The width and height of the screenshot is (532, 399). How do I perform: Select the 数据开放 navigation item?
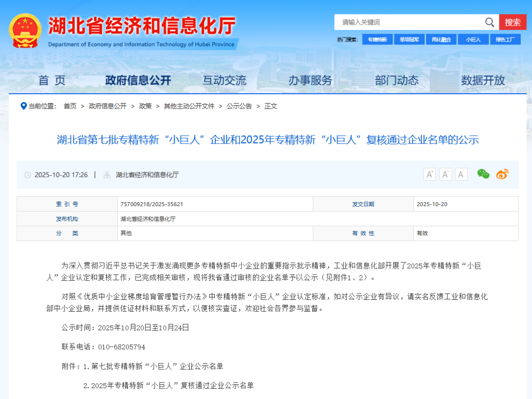pos(483,80)
